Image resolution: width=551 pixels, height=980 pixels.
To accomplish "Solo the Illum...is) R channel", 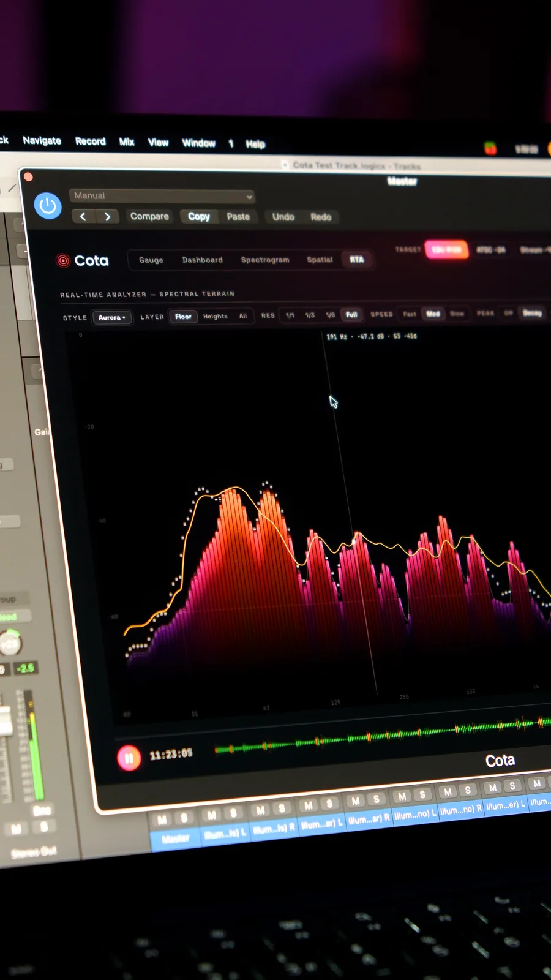I will point(282,809).
